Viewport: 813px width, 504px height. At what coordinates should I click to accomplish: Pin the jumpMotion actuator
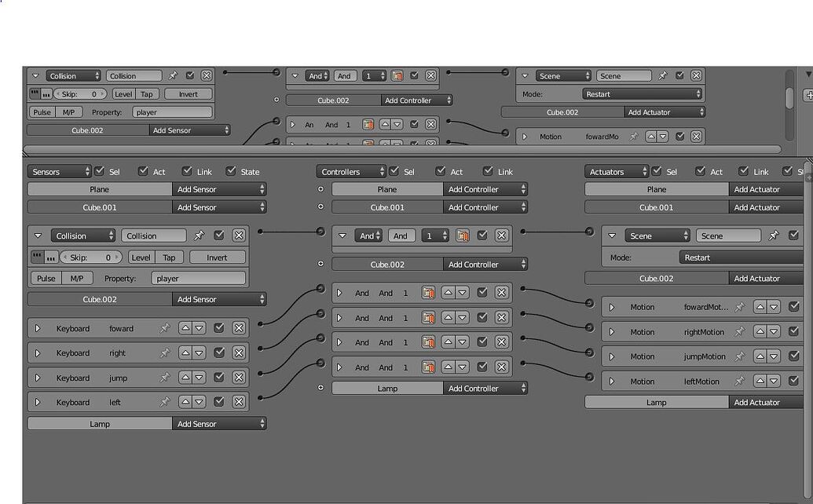740,356
